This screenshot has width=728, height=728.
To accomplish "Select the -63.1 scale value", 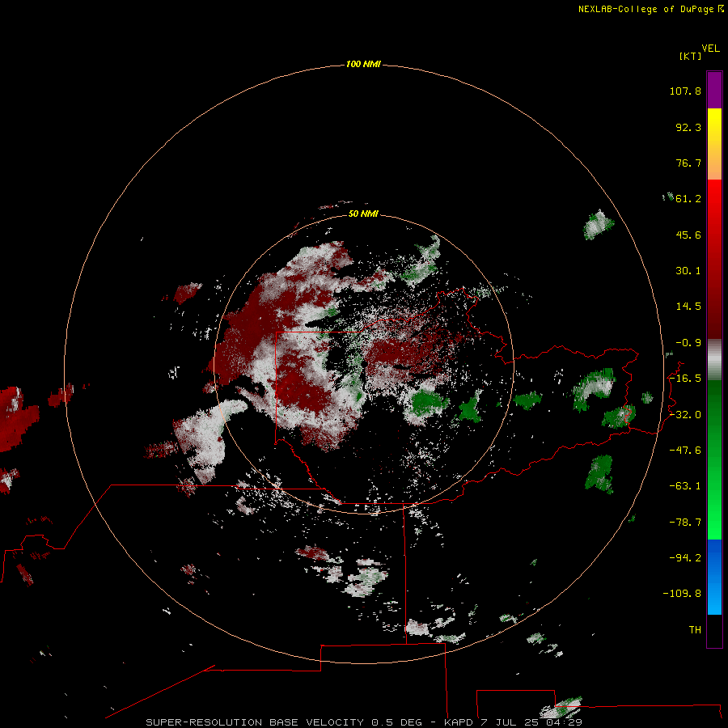I will [685, 486].
